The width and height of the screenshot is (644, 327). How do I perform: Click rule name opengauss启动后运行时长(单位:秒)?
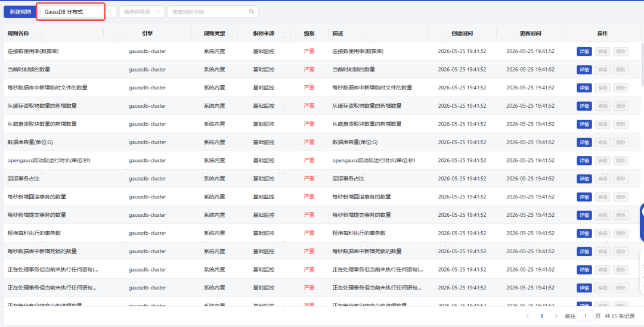click(49, 160)
